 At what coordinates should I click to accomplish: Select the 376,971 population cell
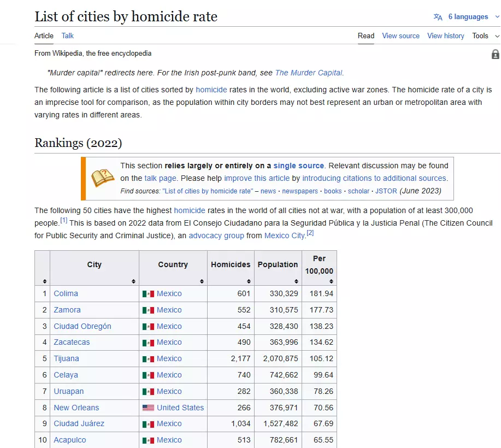click(278, 408)
